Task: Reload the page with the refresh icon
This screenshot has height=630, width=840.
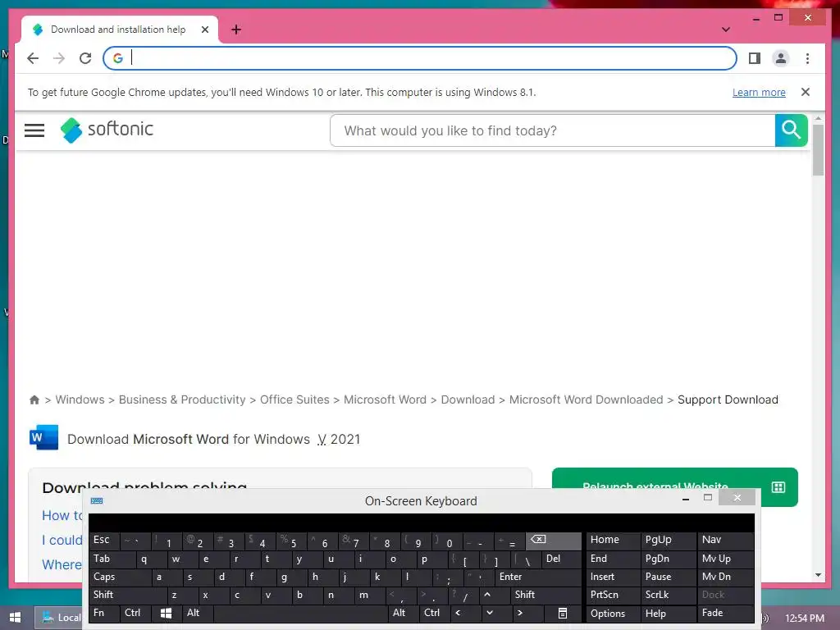Action: pyautogui.click(x=85, y=58)
